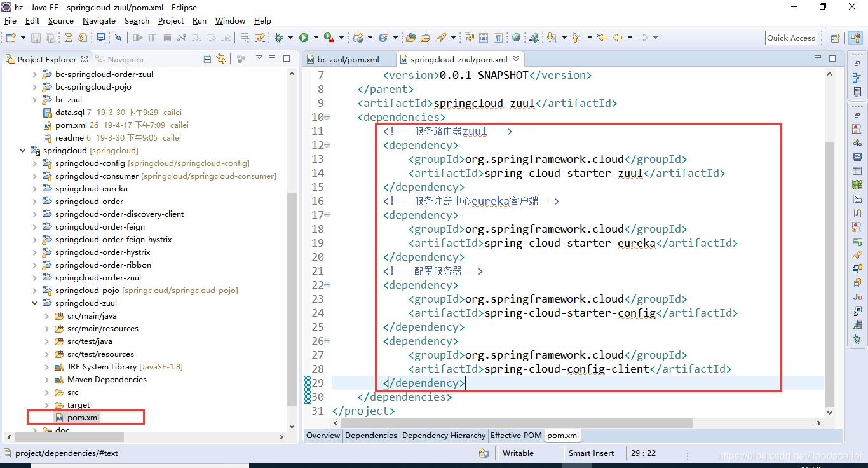
Task: Click the Save icon in toolbar
Action: click(x=36, y=38)
